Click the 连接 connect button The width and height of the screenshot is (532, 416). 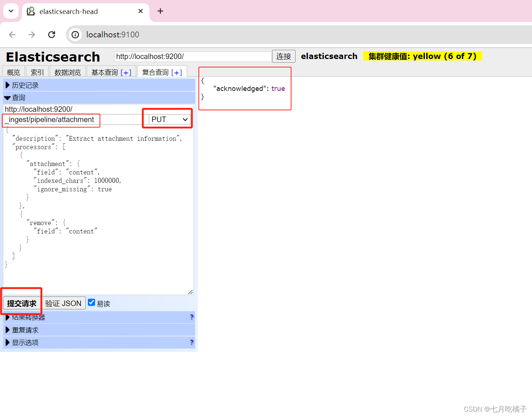(x=284, y=56)
